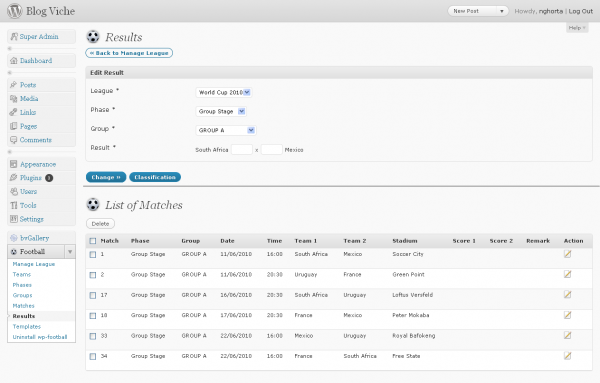Open the New Post dropdown arrow
The height and width of the screenshot is (383, 600).
(x=502, y=11)
